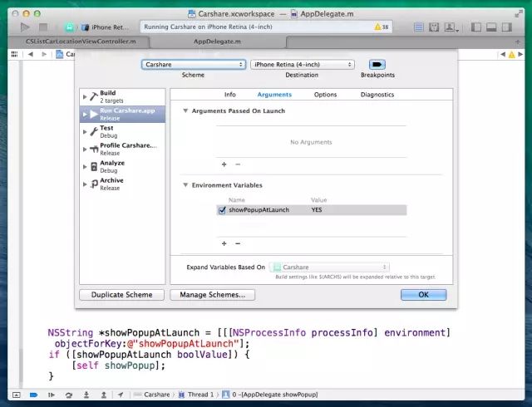Select the Version editor icon
532x407 pixels.
pyautogui.click(x=451, y=27)
